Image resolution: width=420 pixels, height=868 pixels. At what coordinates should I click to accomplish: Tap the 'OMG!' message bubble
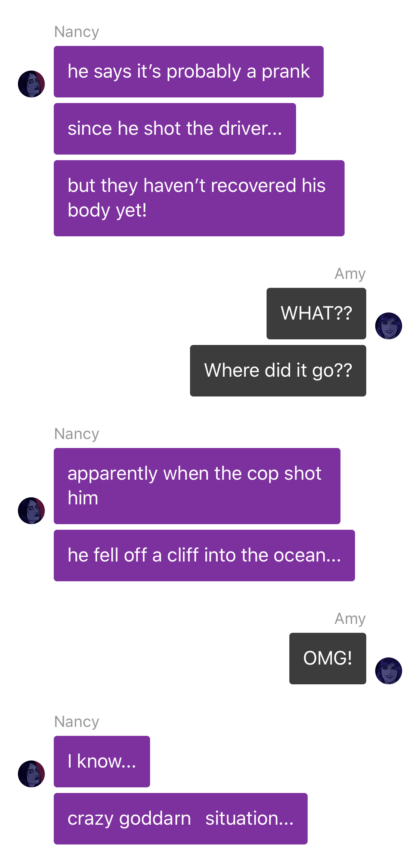(328, 659)
